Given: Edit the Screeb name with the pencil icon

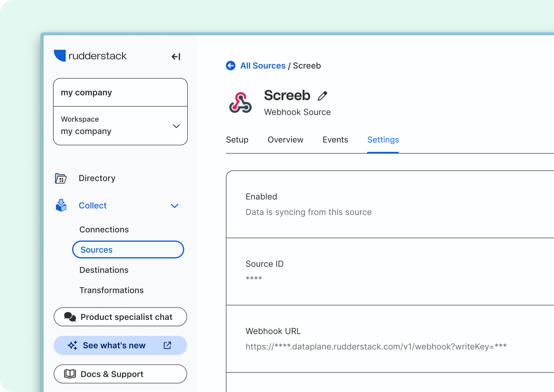Looking at the screenshot, I should (322, 96).
